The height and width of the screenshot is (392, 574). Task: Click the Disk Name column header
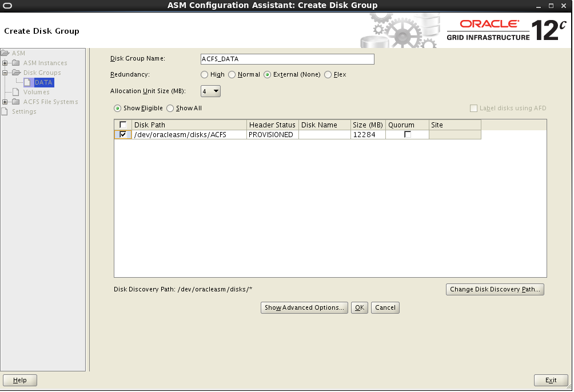[x=325, y=125]
